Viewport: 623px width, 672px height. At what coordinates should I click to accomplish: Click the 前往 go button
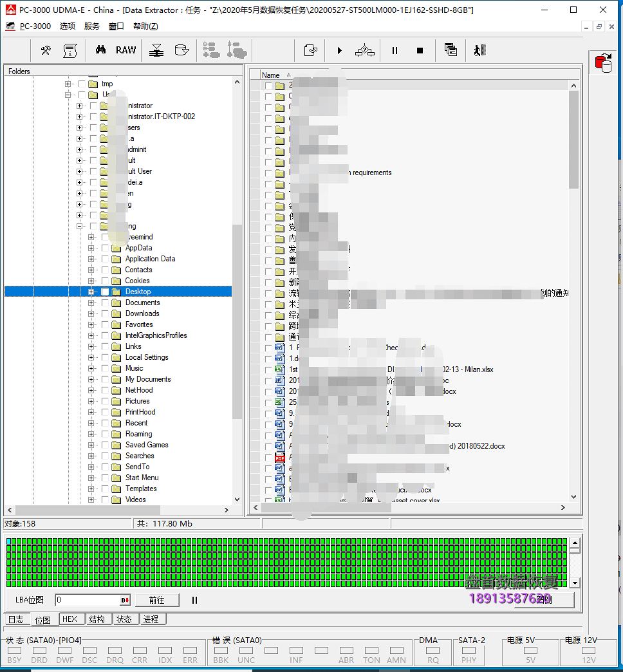point(157,600)
